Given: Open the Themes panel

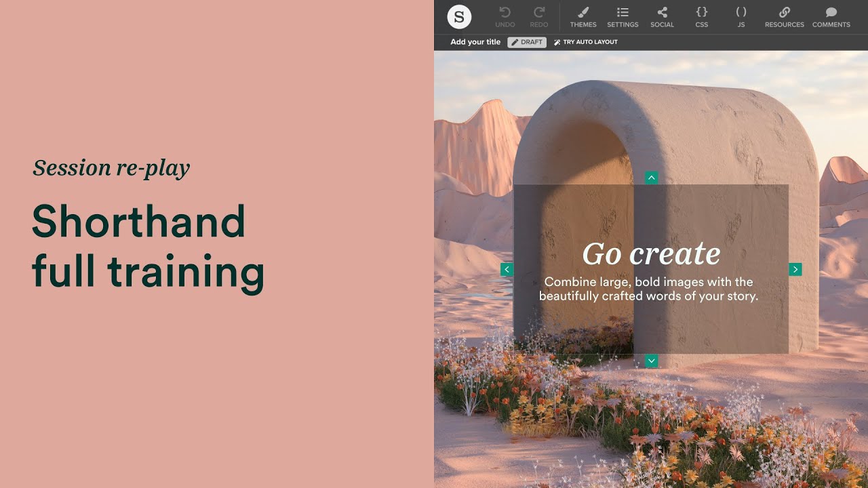Looking at the screenshot, I should point(583,17).
